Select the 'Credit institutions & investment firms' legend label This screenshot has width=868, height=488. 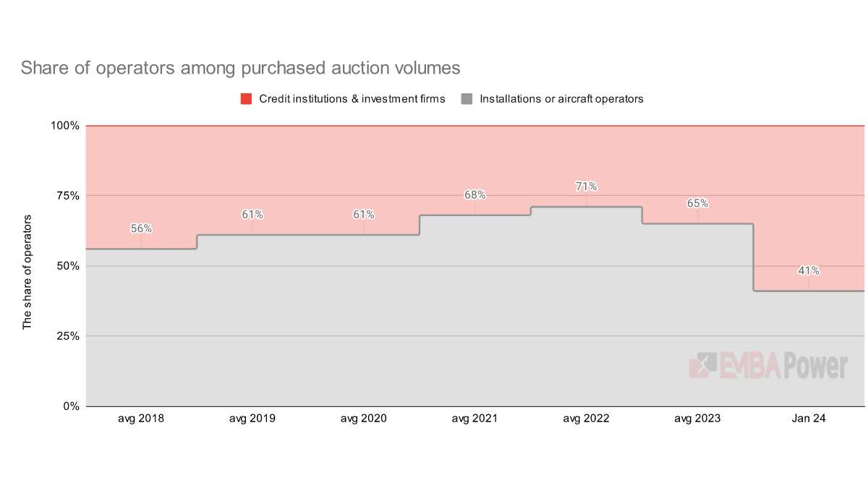point(352,99)
